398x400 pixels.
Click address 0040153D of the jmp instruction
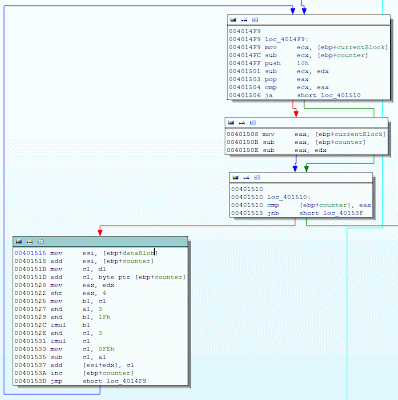click(30, 381)
